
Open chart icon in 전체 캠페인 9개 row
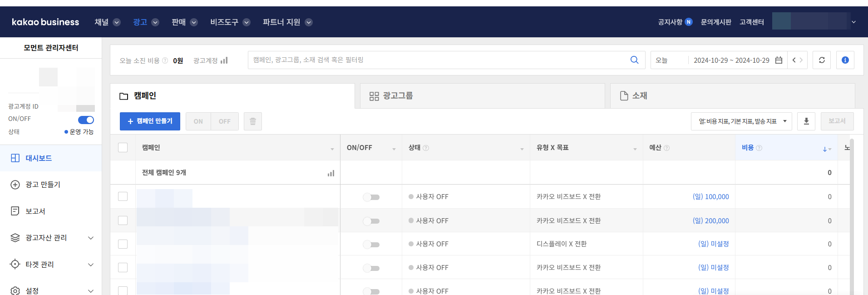click(x=331, y=173)
